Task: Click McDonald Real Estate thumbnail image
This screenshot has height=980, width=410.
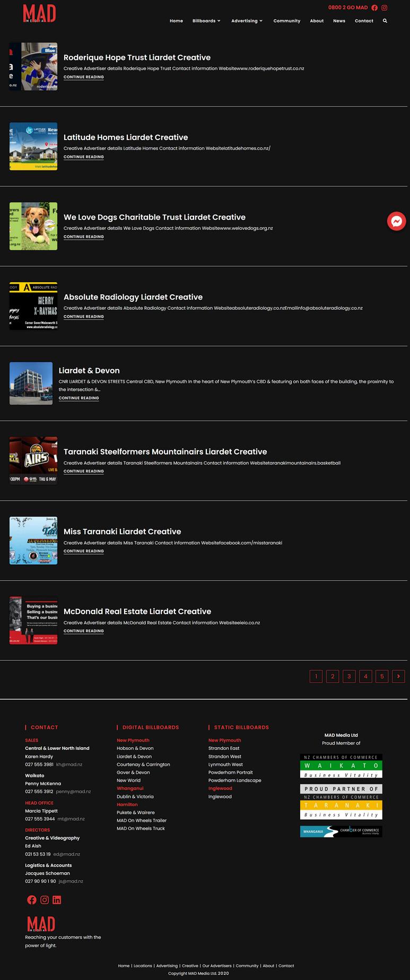Action: pos(33,620)
